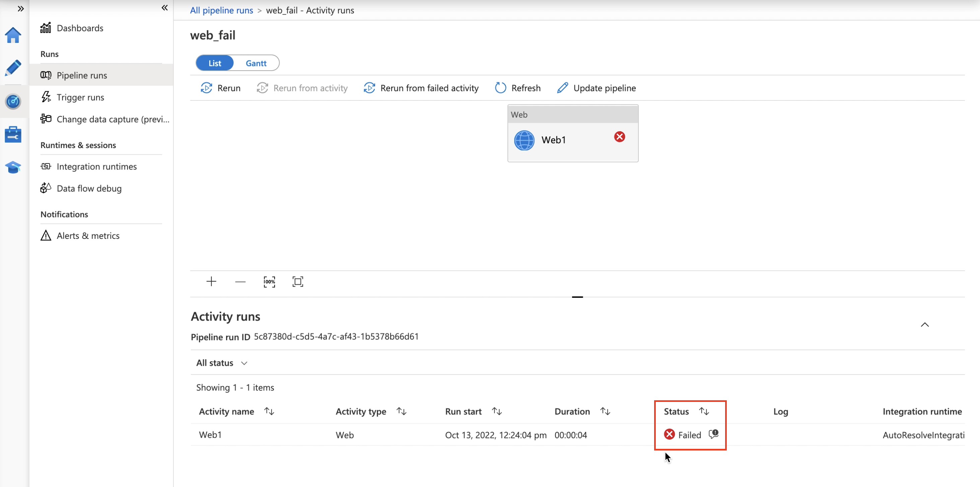Click the pipeline canvas zoom-in control

(x=211, y=281)
